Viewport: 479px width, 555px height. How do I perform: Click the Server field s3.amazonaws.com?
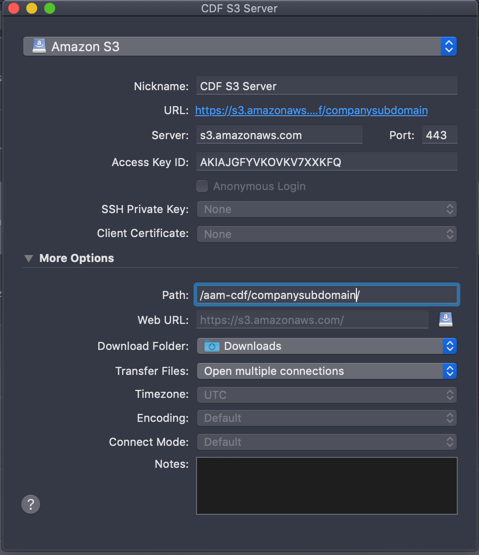point(279,135)
